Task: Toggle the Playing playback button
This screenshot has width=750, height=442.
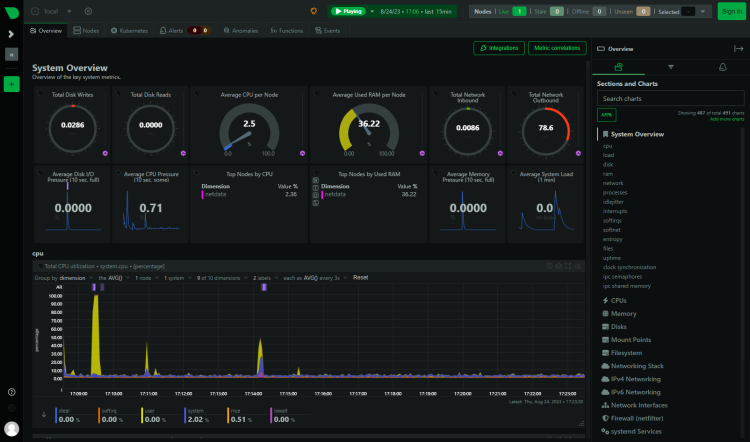Action: [x=348, y=11]
